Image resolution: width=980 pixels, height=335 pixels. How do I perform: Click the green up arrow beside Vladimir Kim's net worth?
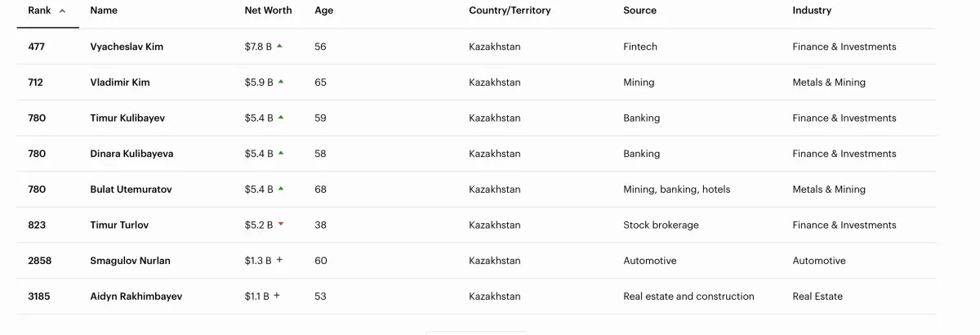(x=281, y=82)
